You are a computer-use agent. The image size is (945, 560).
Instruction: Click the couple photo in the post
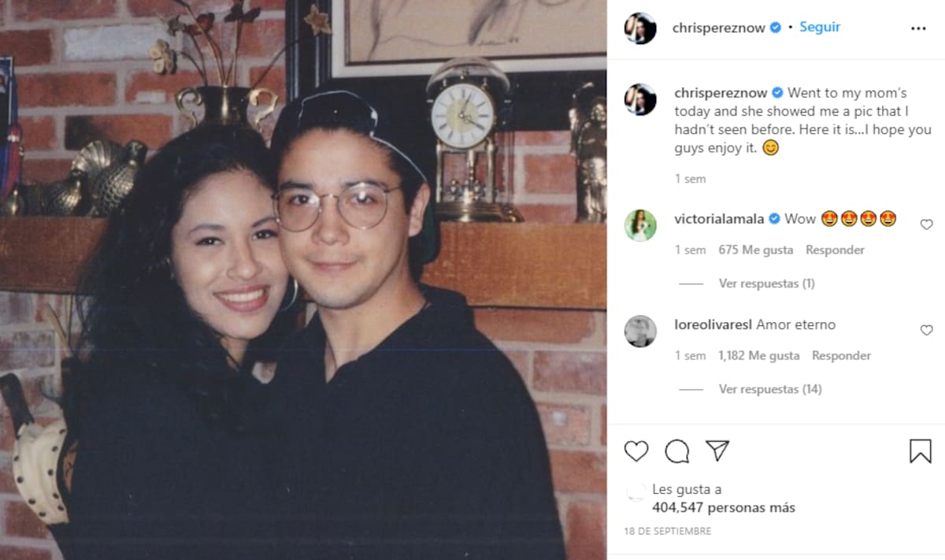[x=303, y=280]
